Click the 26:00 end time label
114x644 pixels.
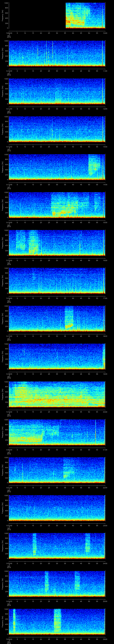click(x=105, y=639)
